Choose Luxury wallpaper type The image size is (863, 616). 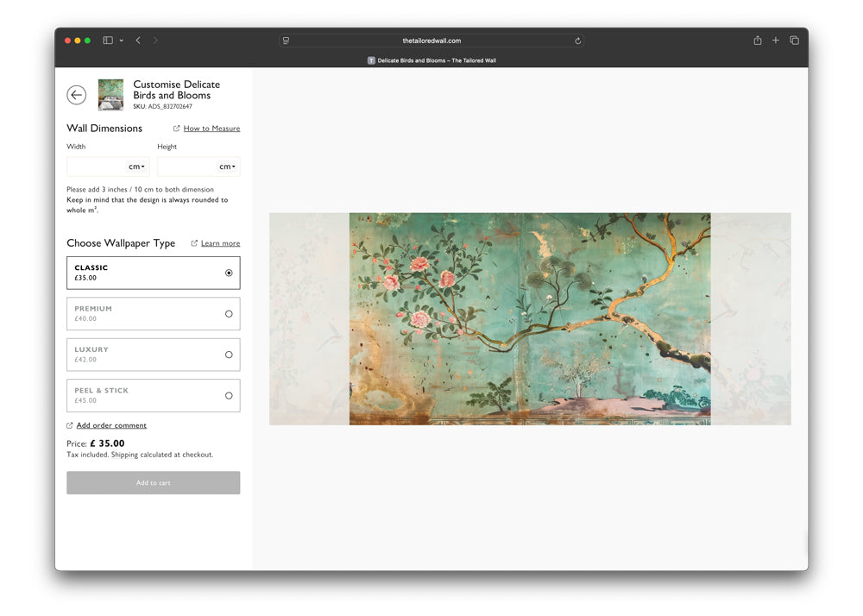point(153,355)
